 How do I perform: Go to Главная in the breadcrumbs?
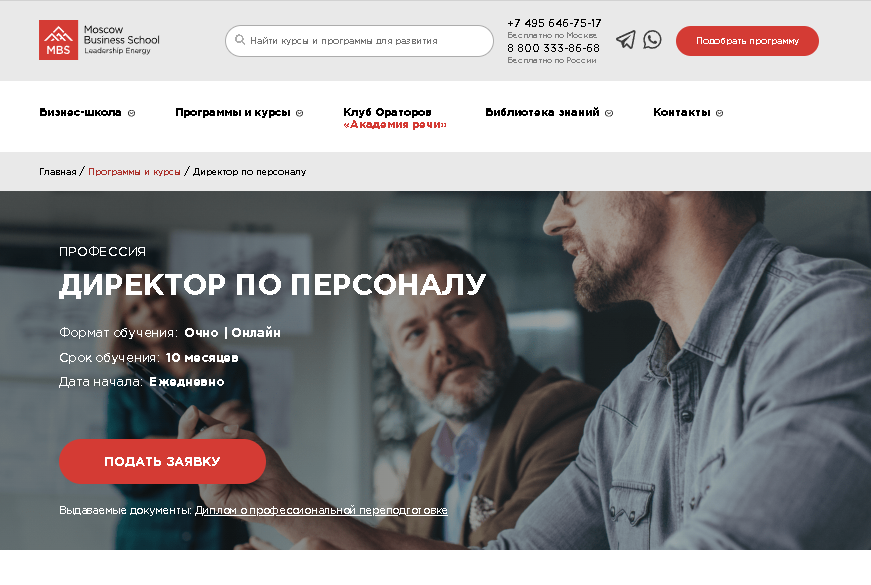coord(58,172)
